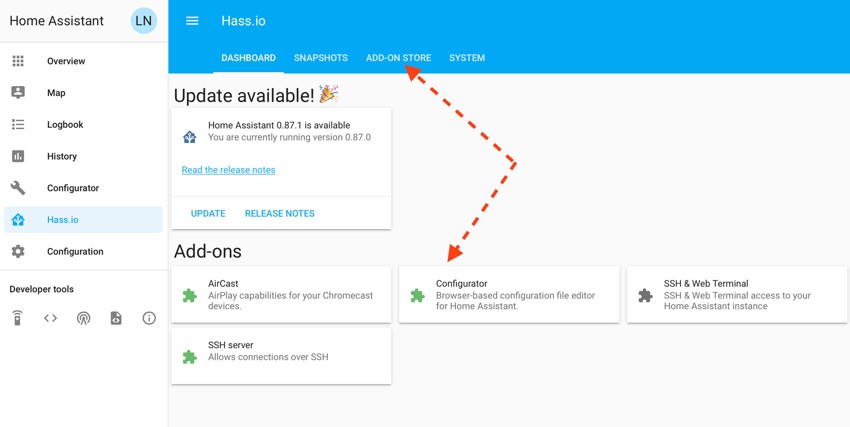The height and width of the screenshot is (427, 850).
Task: Click the SSH & Web Terminal puzzle icon
Action: [x=645, y=295]
